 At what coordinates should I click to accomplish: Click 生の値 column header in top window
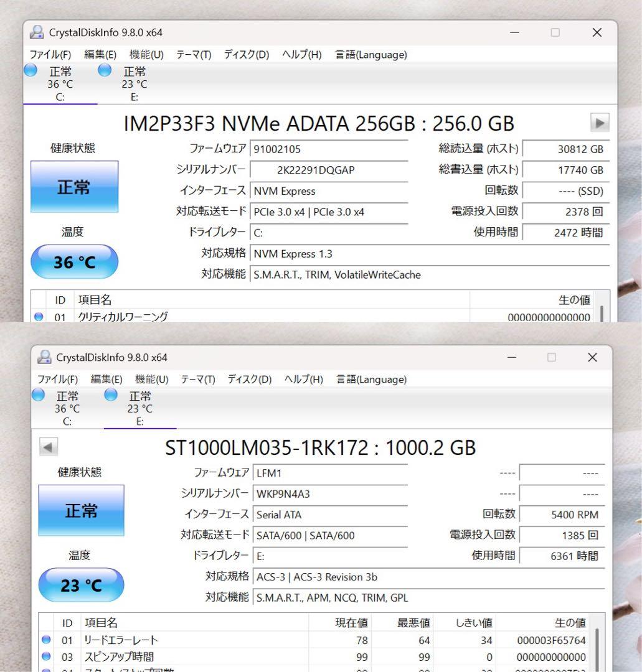point(531,300)
